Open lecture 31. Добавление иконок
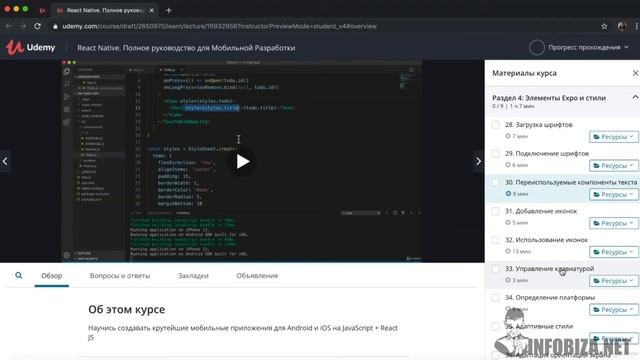Image resolution: width=640 pixels, height=360 pixels. (x=541, y=211)
